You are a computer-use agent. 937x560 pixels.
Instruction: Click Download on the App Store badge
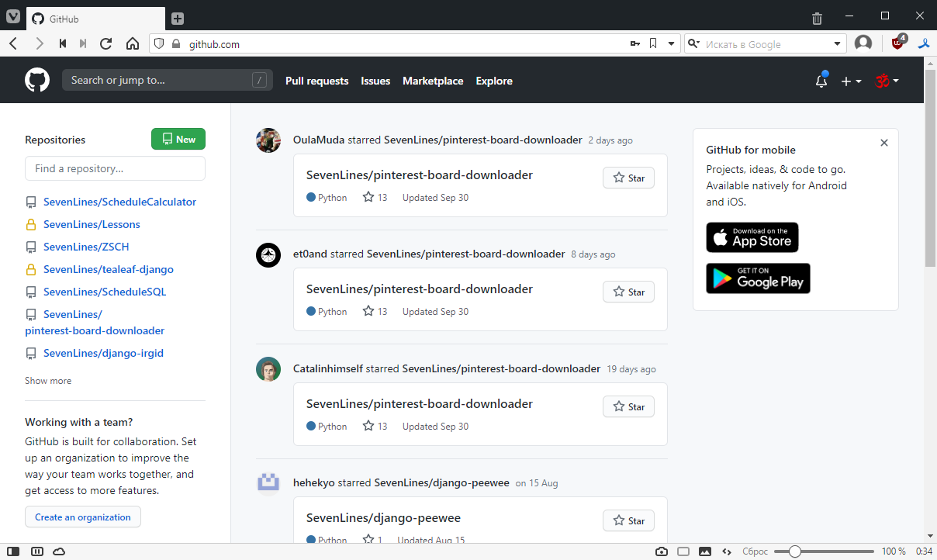[x=752, y=237]
